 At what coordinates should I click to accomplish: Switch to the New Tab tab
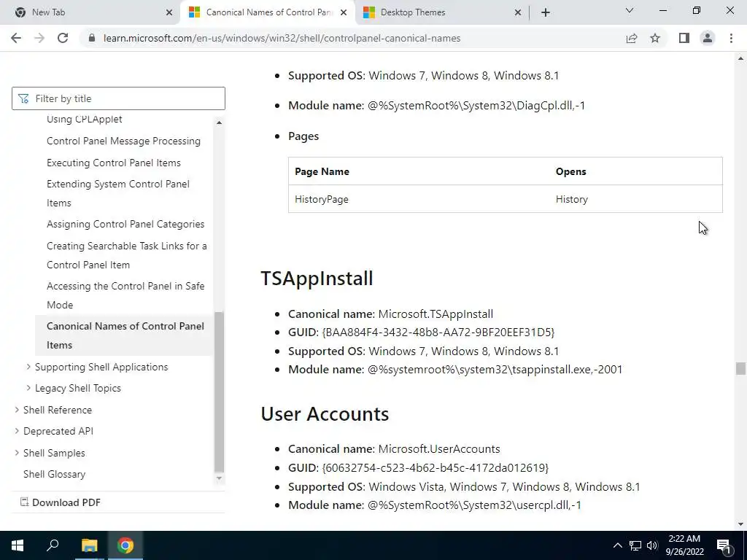90,12
